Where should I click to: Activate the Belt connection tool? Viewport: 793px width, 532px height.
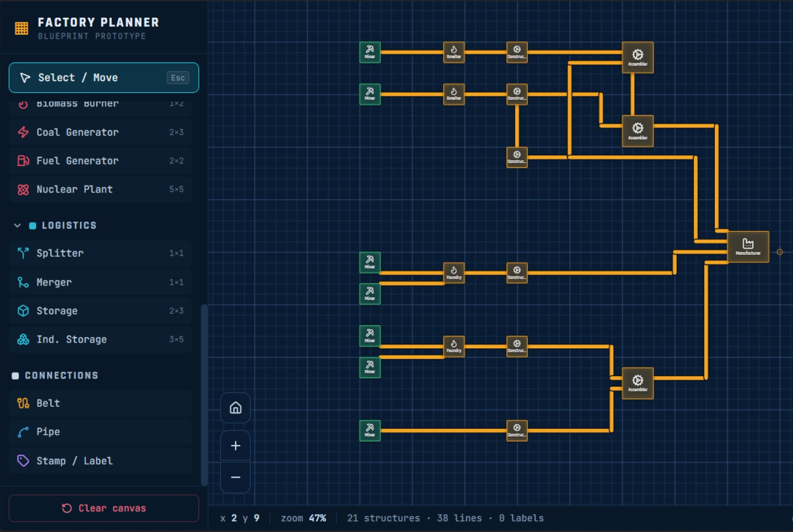[x=101, y=403]
